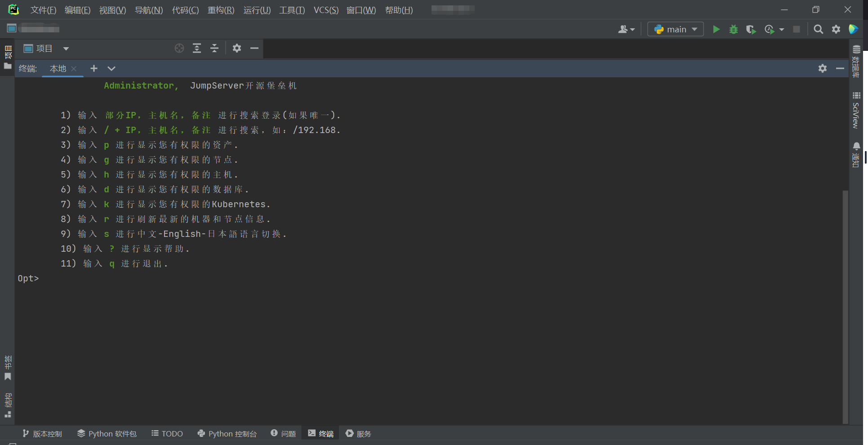Launch the profiler tool

click(769, 29)
